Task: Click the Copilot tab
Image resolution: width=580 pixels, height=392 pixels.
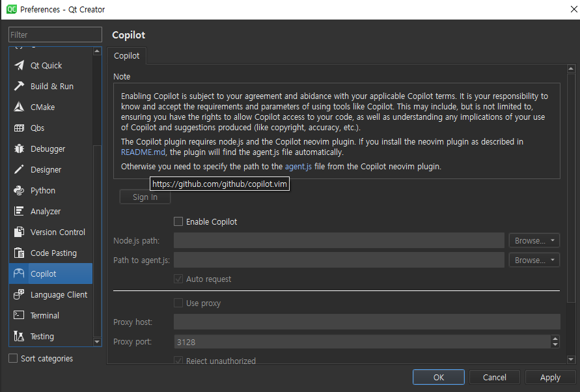Action: coord(126,55)
